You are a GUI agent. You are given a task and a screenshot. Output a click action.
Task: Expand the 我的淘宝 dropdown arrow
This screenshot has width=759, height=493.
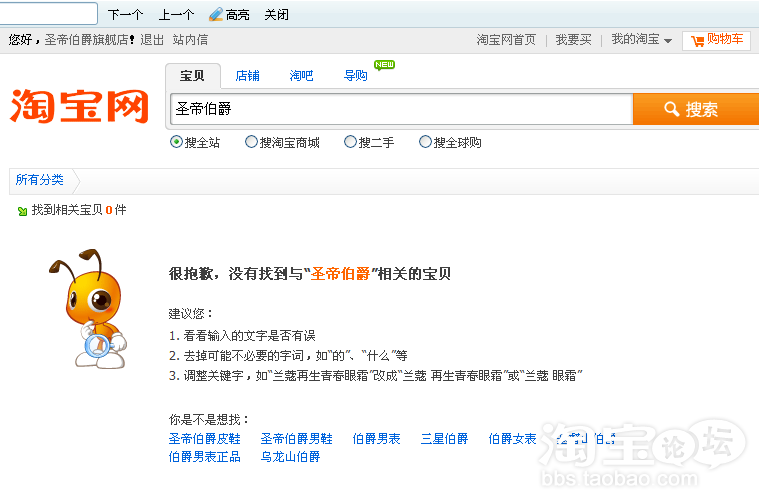coord(668,41)
